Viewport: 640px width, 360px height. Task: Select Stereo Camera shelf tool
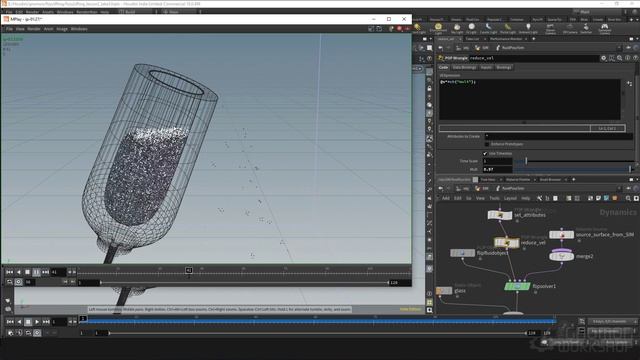pyautogui.click(x=550, y=29)
